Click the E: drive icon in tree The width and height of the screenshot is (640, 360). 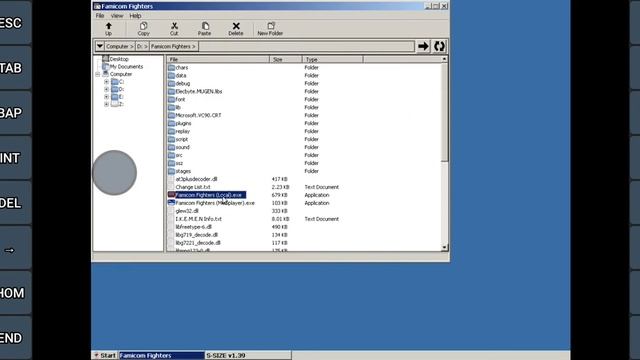click(115, 97)
